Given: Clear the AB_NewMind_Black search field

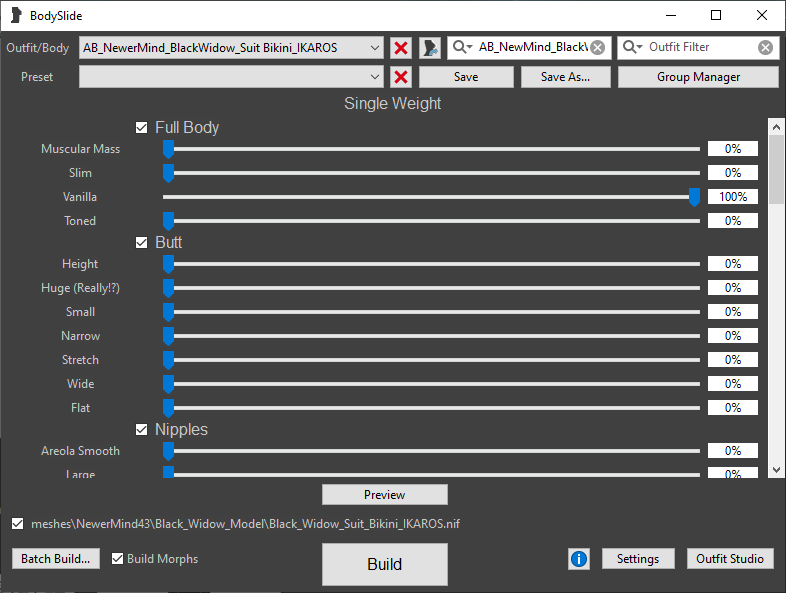Looking at the screenshot, I should (x=597, y=48).
